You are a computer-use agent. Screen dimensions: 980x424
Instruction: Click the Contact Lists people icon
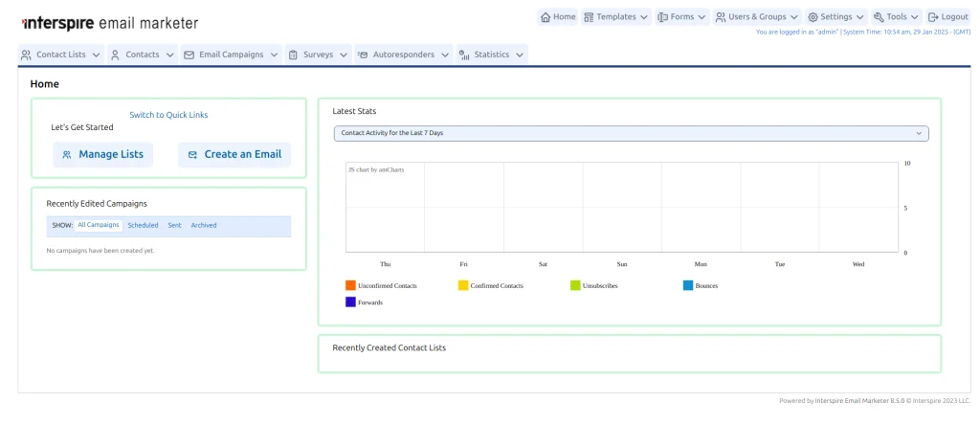tap(26, 55)
